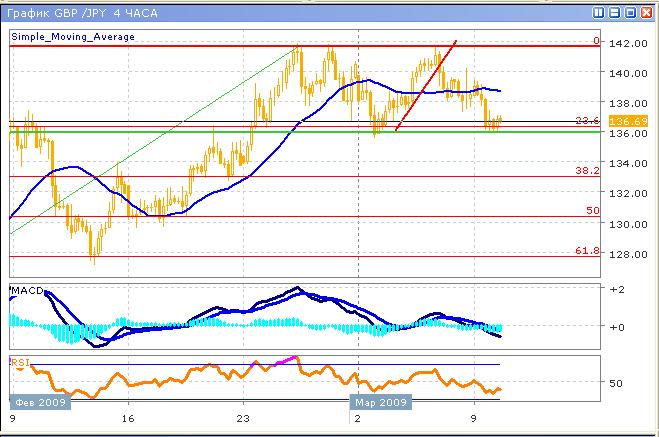The width and height of the screenshot is (659, 437).
Task: Select the short red trendline near the March peak
Action: click(x=427, y=86)
